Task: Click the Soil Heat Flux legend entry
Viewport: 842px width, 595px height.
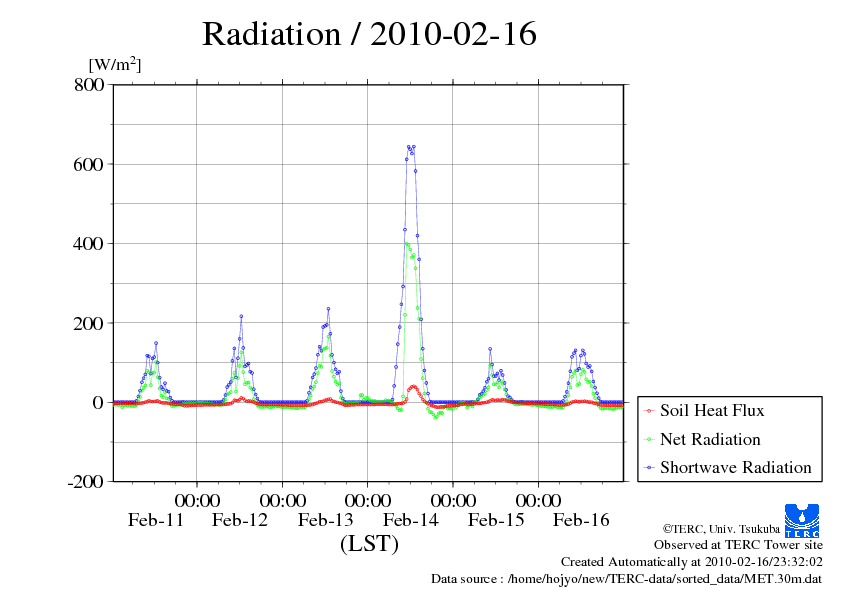Action: coord(712,411)
